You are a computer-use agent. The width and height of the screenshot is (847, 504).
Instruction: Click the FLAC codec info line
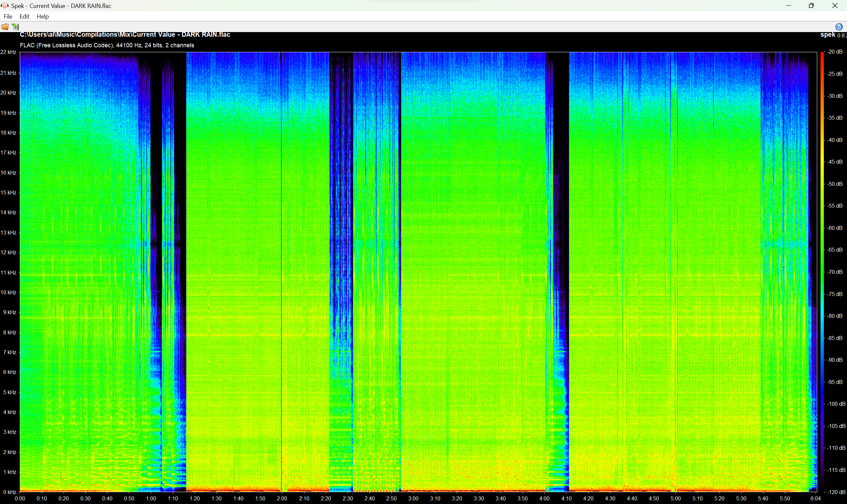[107, 45]
